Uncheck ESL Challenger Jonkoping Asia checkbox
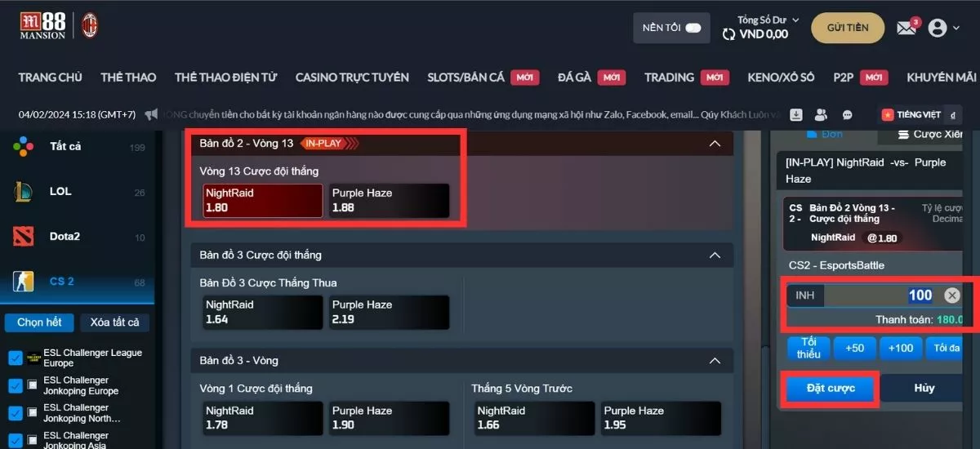This screenshot has width=980, height=449. (15, 439)
